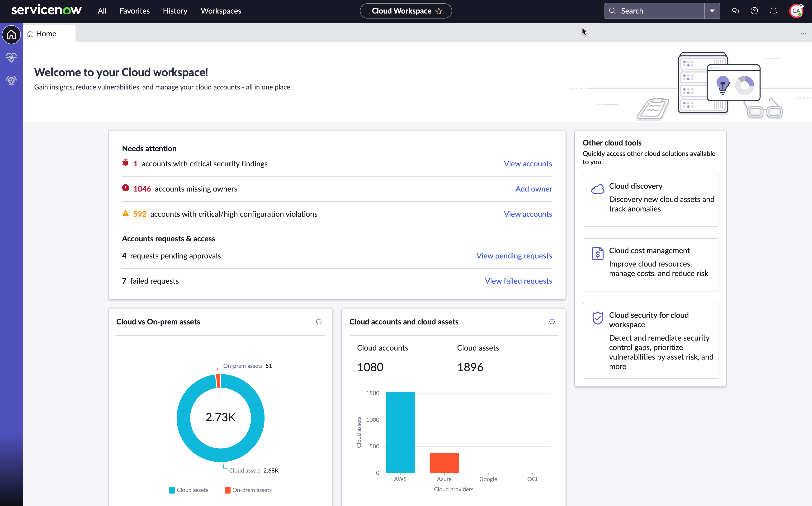The width and height of the screenshot is (812, 506).
Task: Click View accounts for critical security findings
Action: [x=528, y=164]
